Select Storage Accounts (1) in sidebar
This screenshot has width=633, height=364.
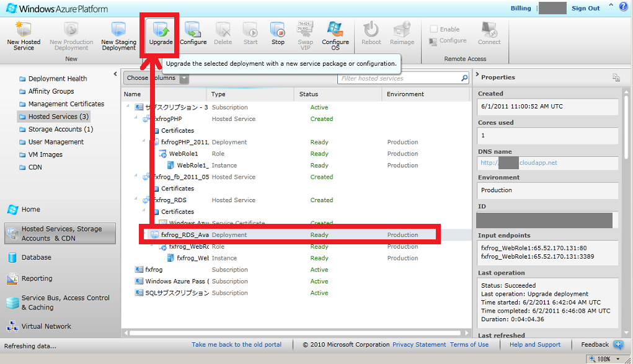click(60, 129)
